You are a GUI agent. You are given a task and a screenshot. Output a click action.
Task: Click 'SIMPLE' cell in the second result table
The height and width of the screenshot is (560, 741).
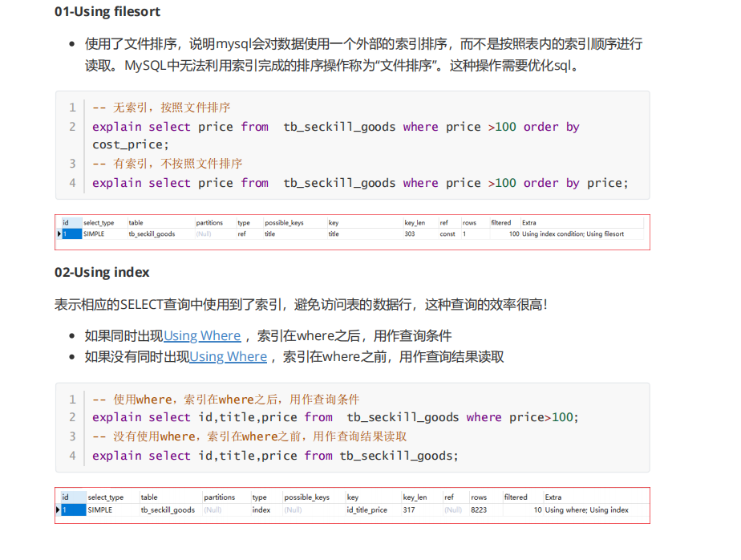[99, 510]
